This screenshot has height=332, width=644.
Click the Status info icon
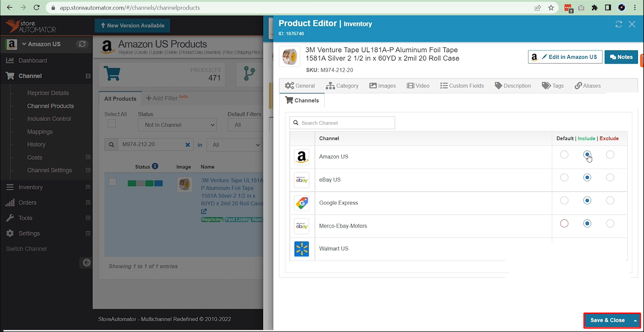click(x=155, y=166)
